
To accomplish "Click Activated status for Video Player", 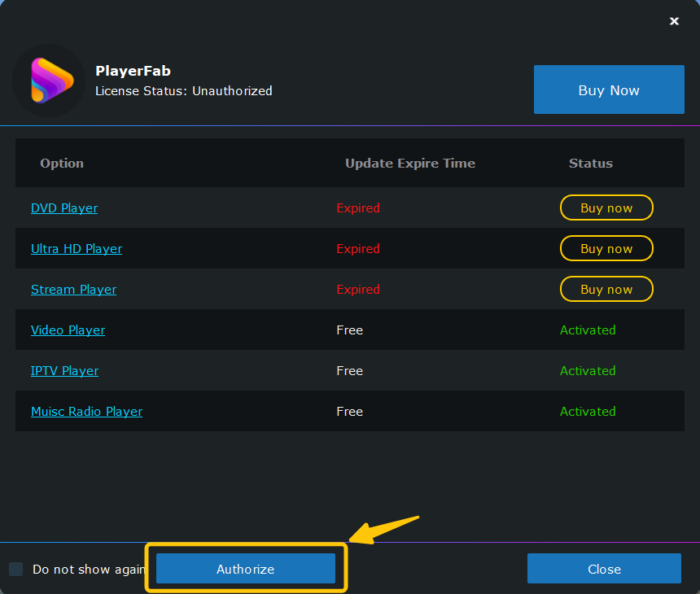I will tap(588, 330).
